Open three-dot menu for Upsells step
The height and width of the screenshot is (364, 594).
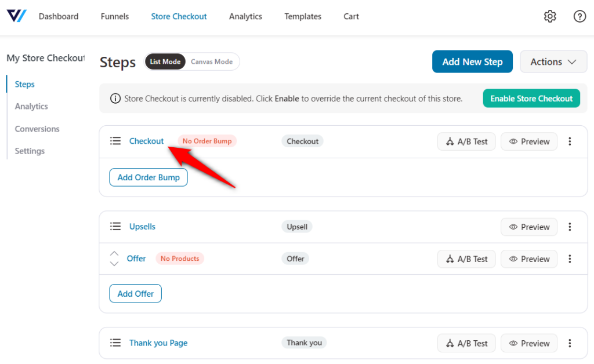[x=570, y=227]
